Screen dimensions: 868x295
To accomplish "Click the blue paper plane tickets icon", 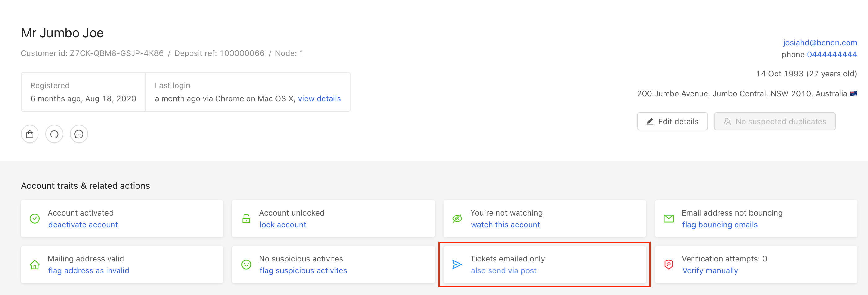I will click(x=457, y=265).
